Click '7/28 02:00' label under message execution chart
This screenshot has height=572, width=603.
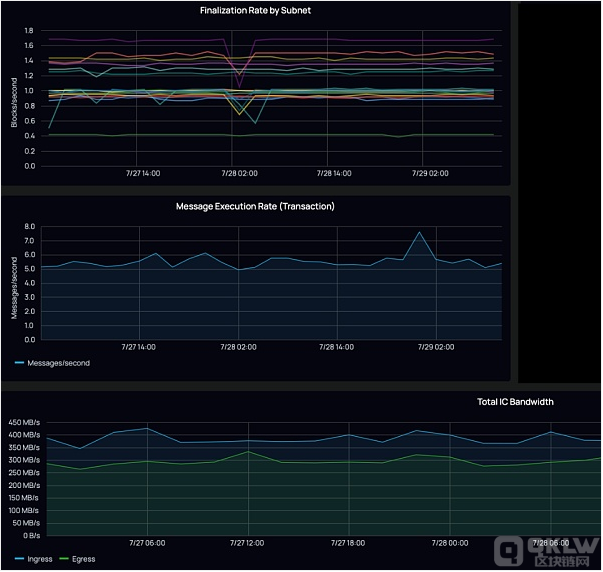coord(238,347)
